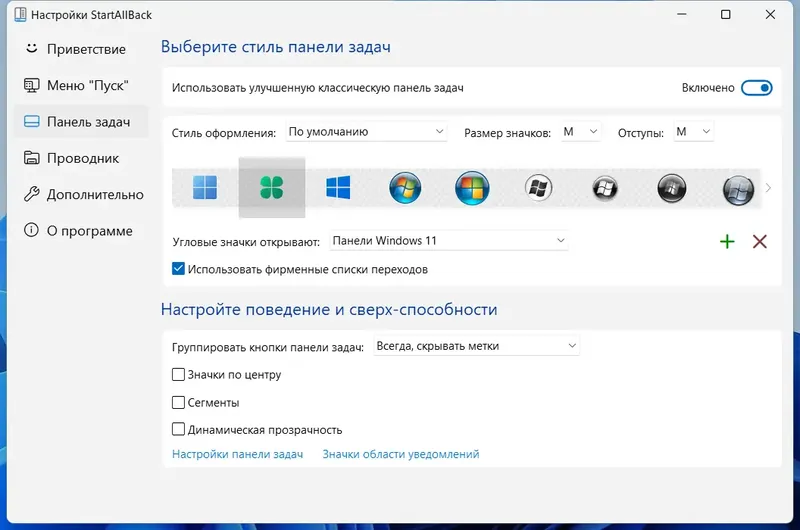This screenshot has height=530, width=800.
Task: Enable the Значки по центру checkbox
Action: pyautogui.click(x=178, y=374)
